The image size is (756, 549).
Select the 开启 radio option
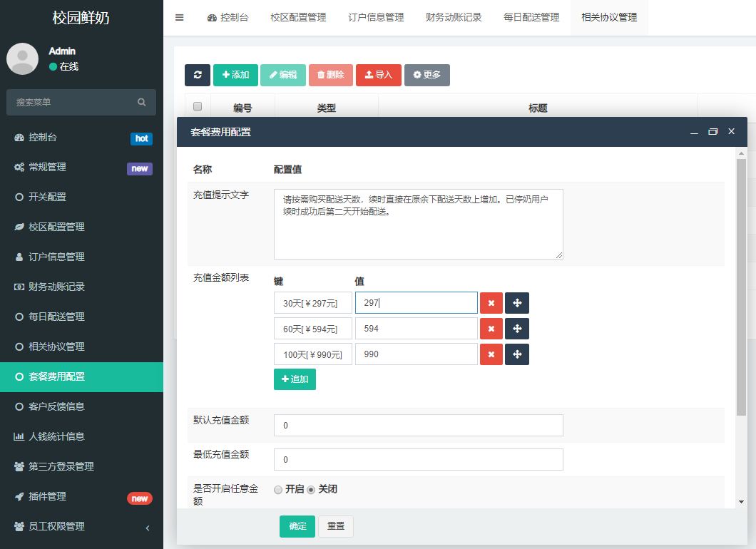tap(278, 490)
